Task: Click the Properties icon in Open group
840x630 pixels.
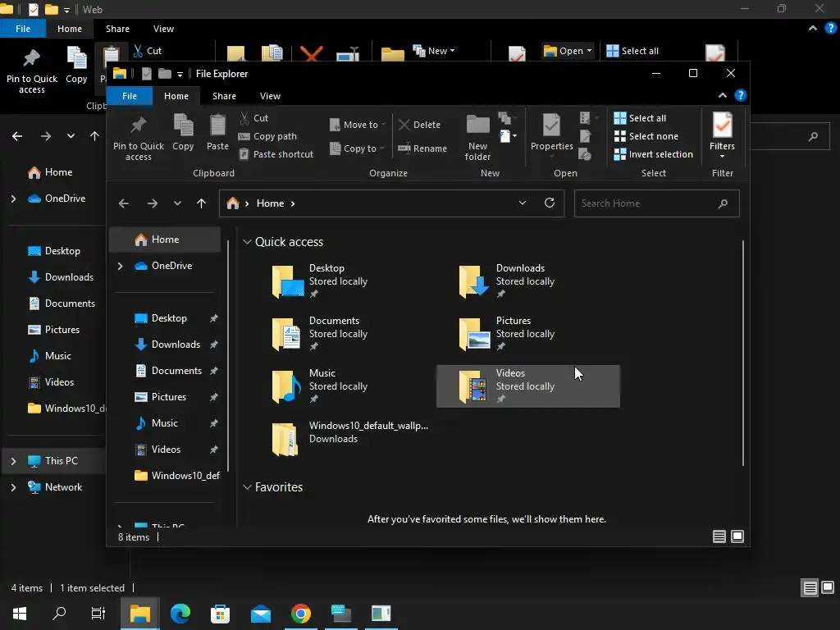Action: click(551, 126)
